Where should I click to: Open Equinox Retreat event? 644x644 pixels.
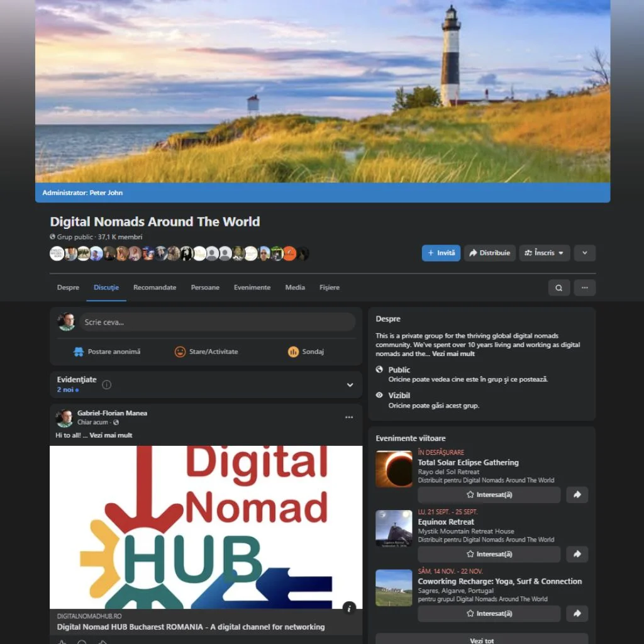pos(446,522)
